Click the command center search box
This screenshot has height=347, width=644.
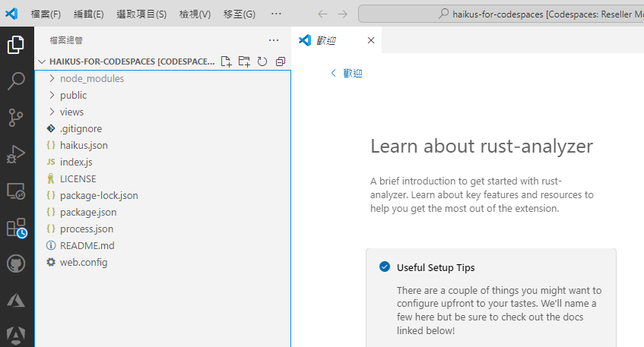[x=501, y=14]
